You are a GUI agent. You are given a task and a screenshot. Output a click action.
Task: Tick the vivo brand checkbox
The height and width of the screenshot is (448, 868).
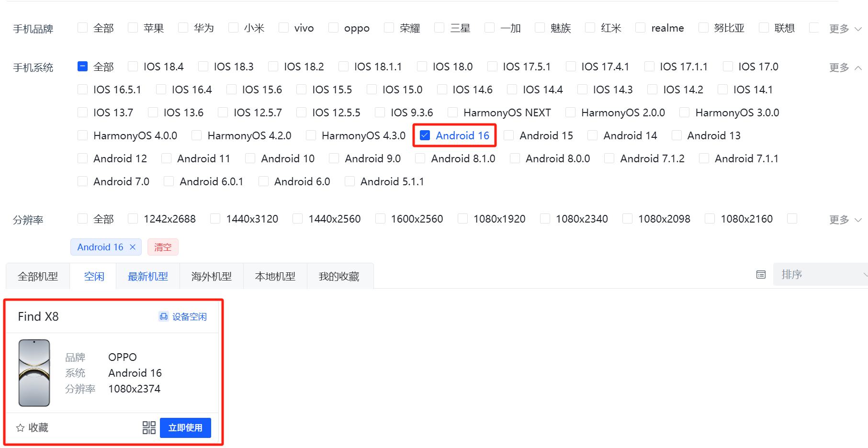pyautogui.click(x=283, y=28)
